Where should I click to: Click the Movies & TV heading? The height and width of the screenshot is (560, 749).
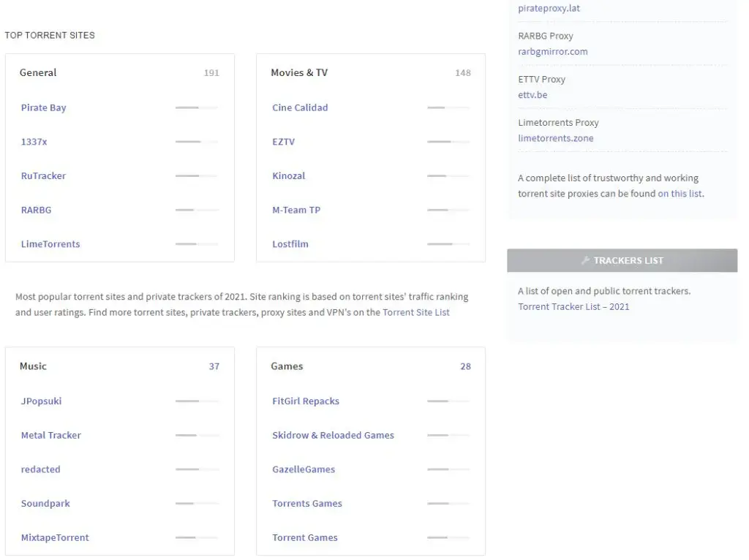click(x=299, y=72)
